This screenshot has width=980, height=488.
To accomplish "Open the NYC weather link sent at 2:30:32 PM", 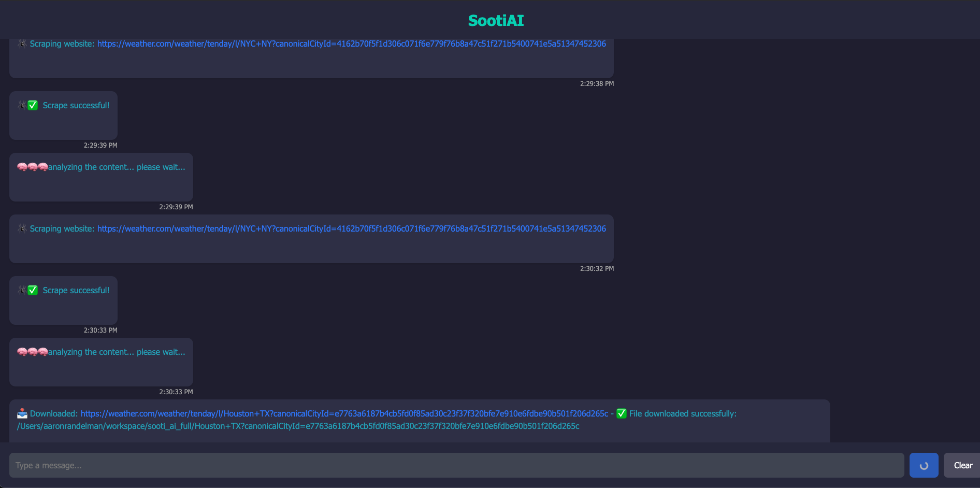I will click(351, 228).
